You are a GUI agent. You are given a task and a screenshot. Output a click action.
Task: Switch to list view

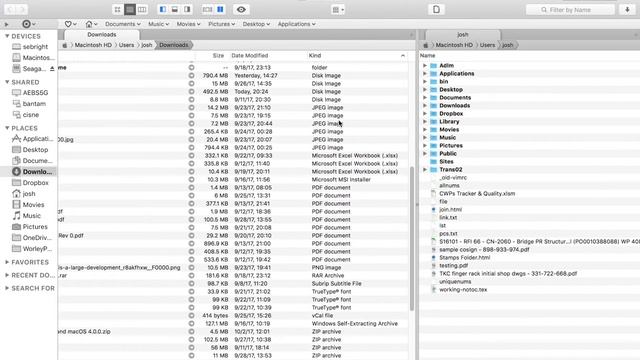(x=130, y=9)
